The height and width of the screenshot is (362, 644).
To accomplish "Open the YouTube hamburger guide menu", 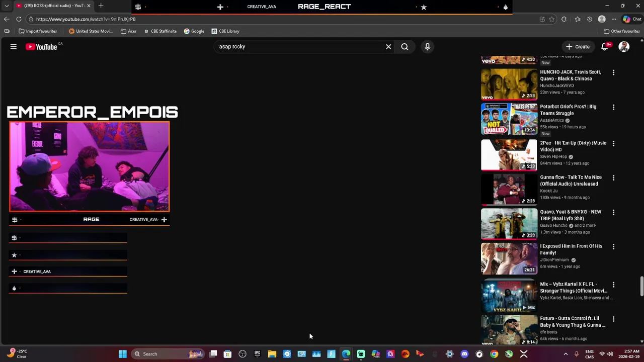I will tap(14, 47).
